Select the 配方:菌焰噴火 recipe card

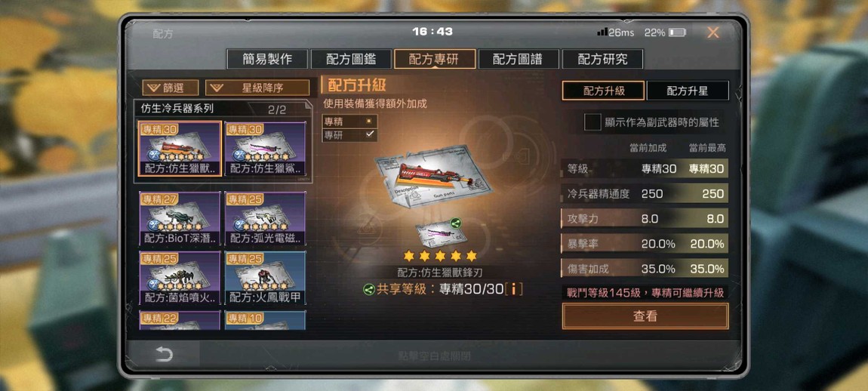tap(180, 278)
